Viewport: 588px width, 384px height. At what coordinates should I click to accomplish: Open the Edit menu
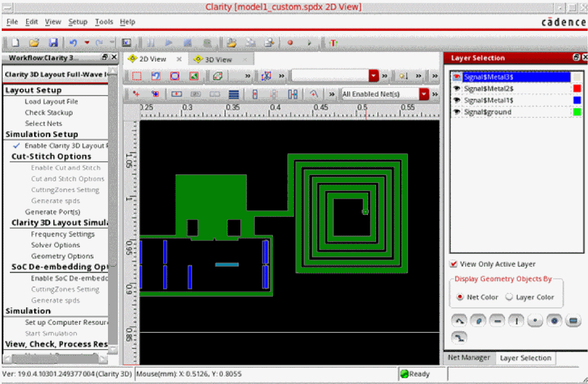[31, 21]
